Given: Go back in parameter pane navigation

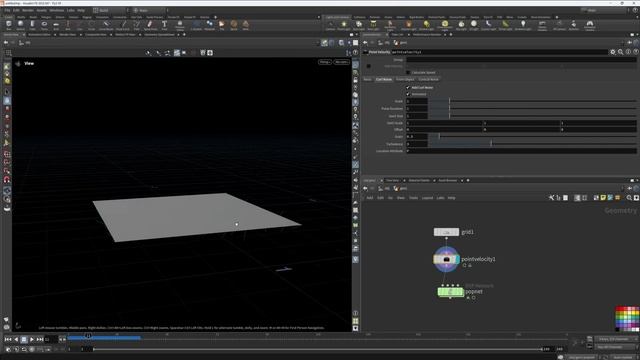Looking at the screenshot, I should coord(365,43).
